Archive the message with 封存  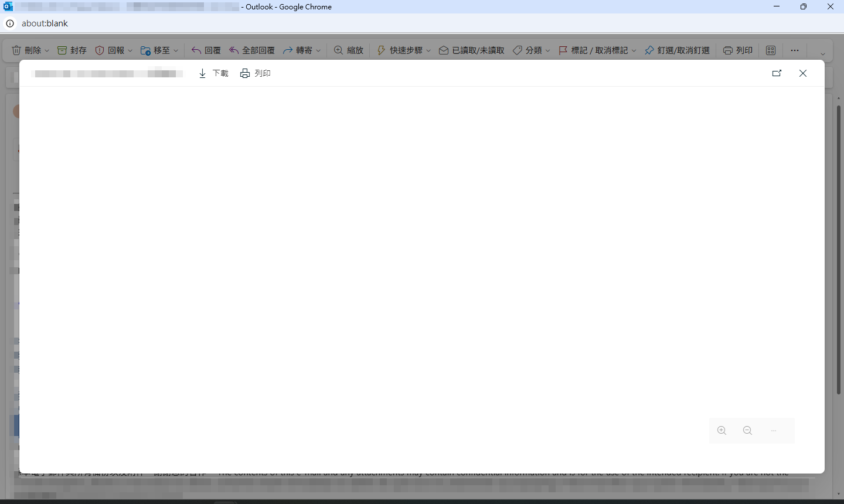[x=72, y=50]
